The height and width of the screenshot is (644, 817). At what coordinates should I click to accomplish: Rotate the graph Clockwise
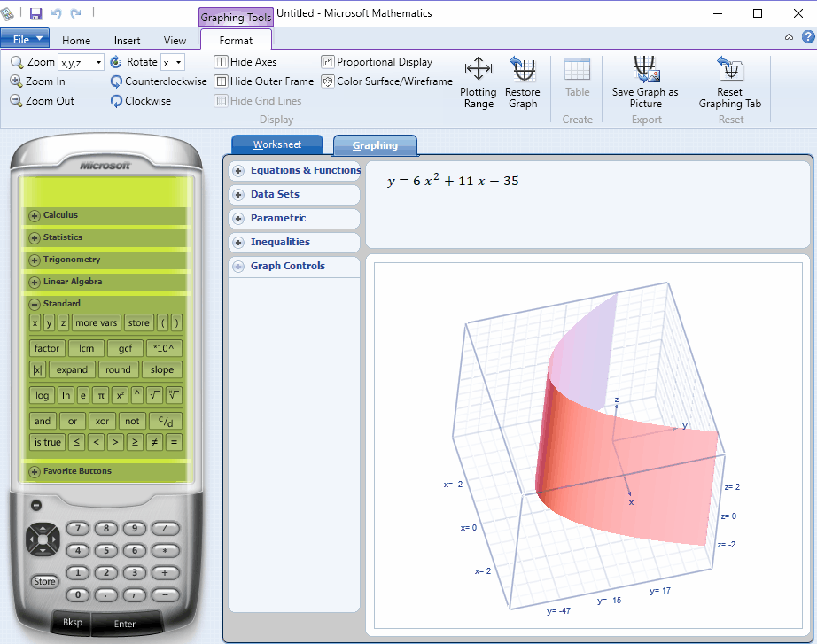(141, 101)
